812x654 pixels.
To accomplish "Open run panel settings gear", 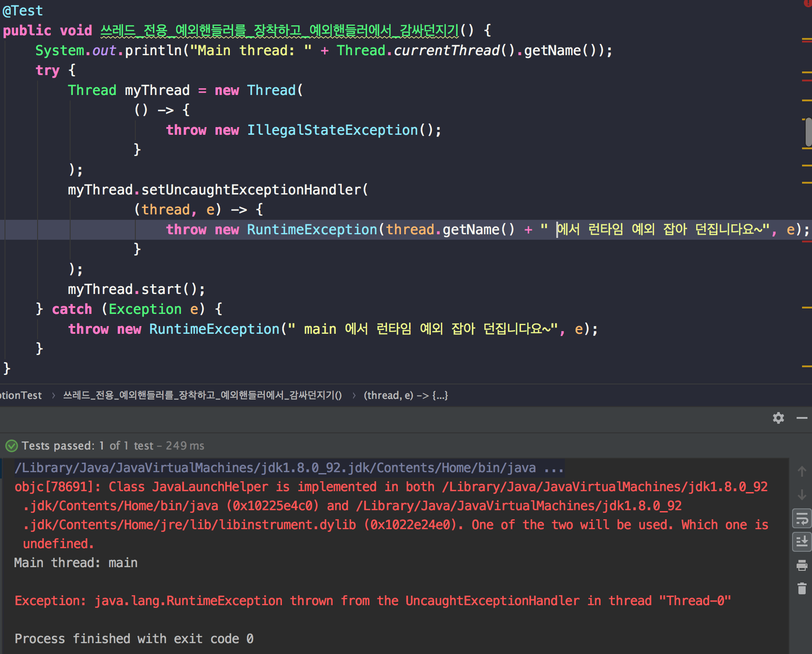I will [778, 418].
